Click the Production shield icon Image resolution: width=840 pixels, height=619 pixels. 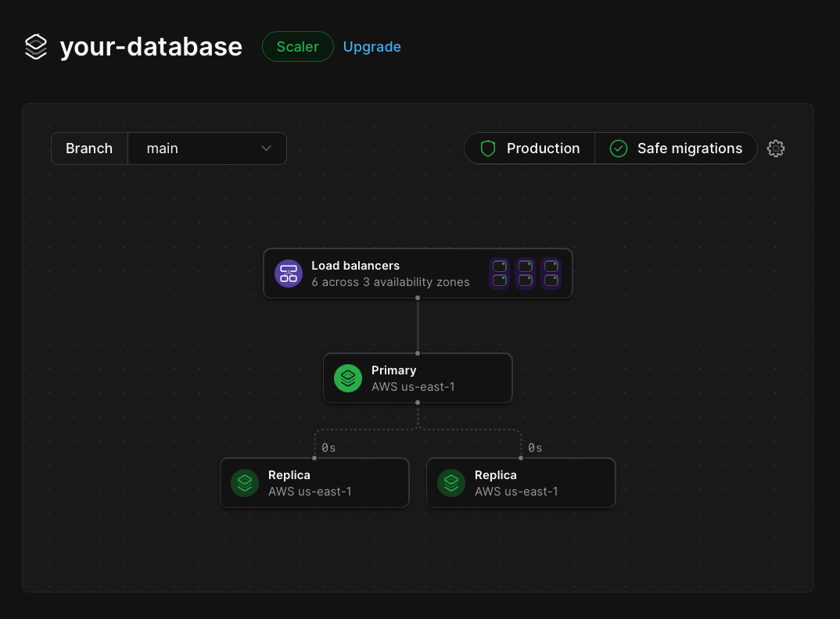[487, 148]
